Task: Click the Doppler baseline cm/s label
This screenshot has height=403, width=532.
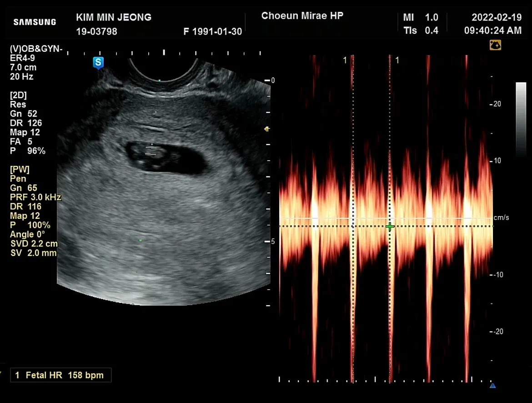Action: [x=501, y=217]
